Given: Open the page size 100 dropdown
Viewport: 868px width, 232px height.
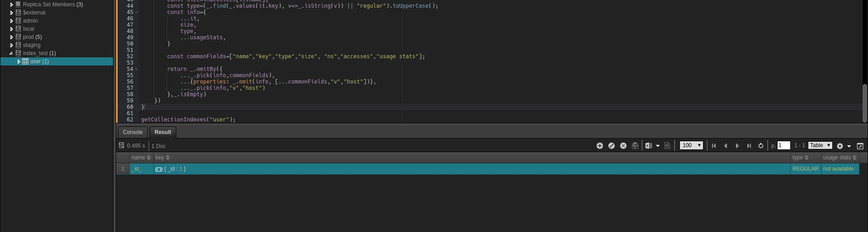Looking at the screenshot, I should click(691, 145).
